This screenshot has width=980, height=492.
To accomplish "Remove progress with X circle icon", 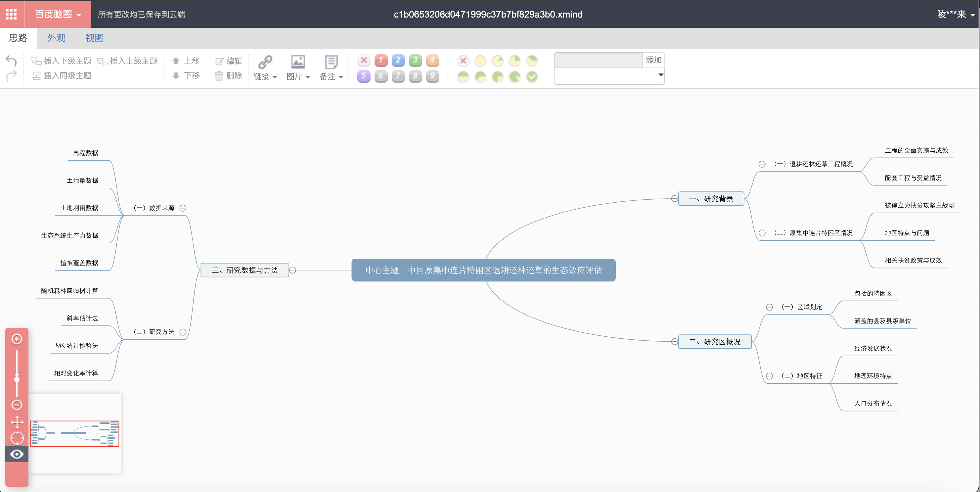I will [463, 61].
